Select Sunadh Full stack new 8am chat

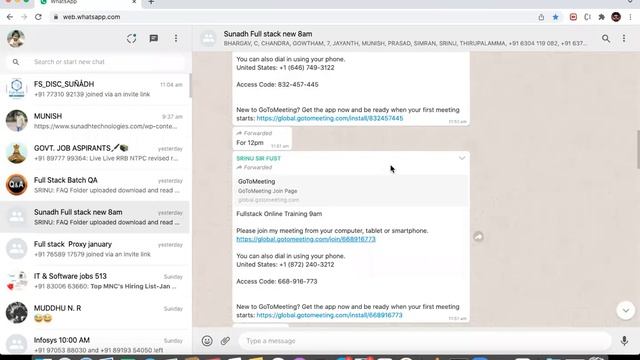[95, 217]
